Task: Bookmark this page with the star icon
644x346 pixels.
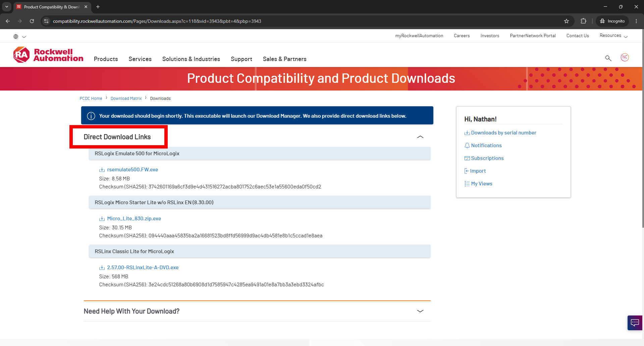Action: 567,21
